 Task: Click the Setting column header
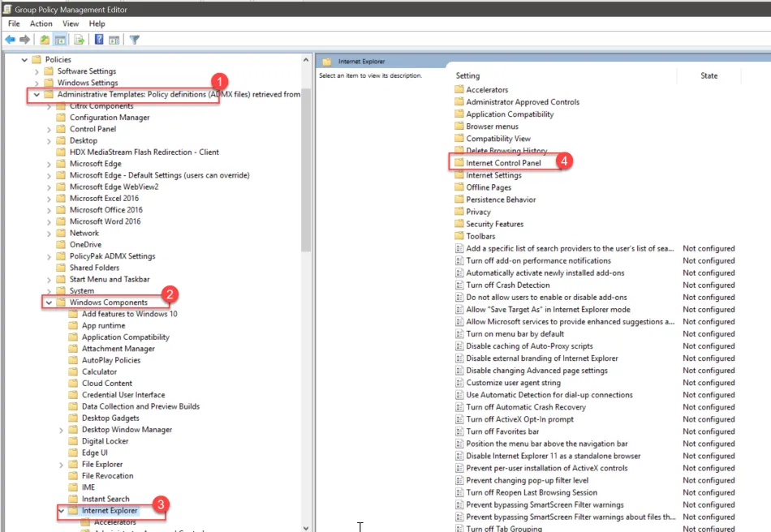tap(468, 75)
